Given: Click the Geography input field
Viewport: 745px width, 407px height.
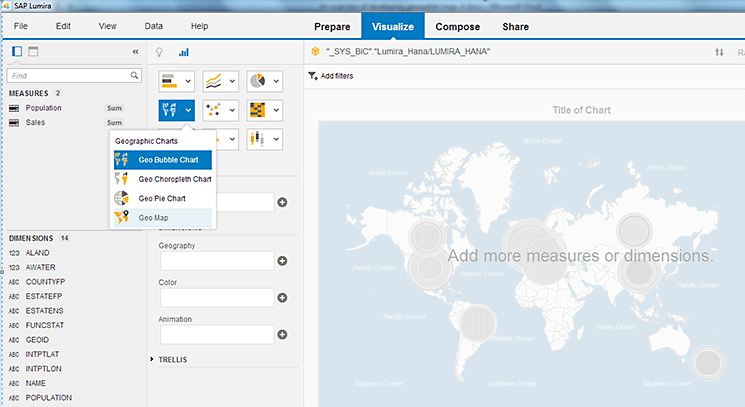Looking at the screenshot, I should point(217,261).
